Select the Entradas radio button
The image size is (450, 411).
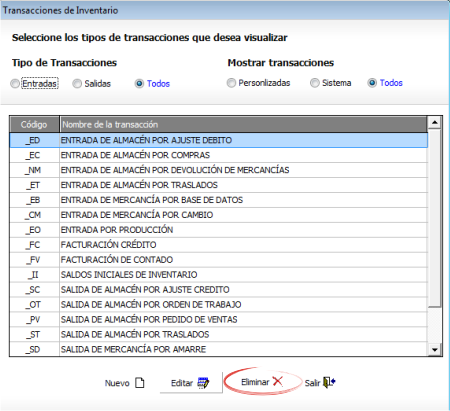point(15,83)
